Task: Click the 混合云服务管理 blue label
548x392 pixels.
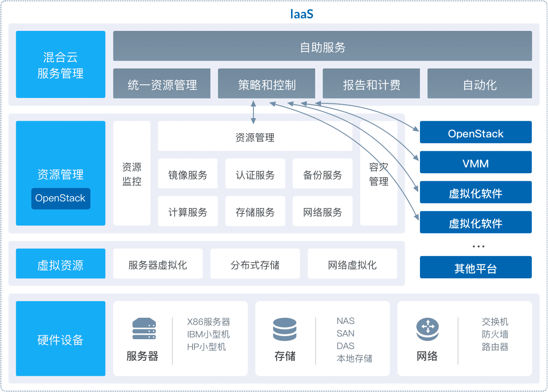Action: [60, 64]
